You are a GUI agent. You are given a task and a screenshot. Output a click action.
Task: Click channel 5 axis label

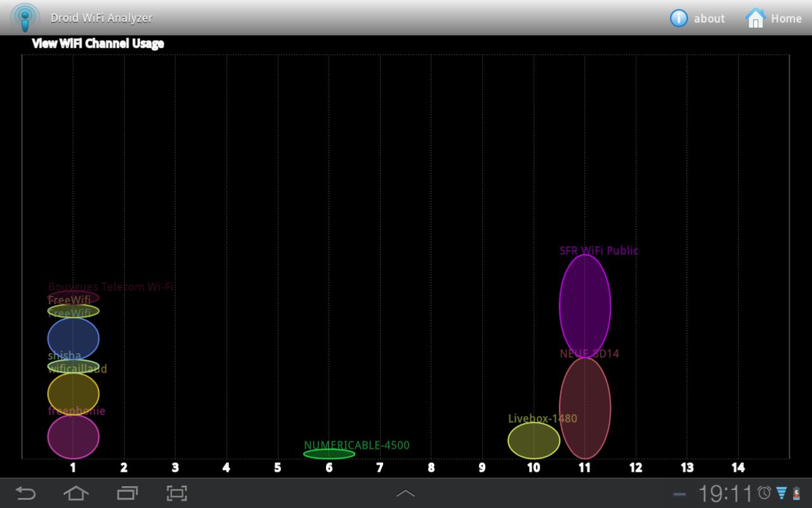[x=277, y=468]
